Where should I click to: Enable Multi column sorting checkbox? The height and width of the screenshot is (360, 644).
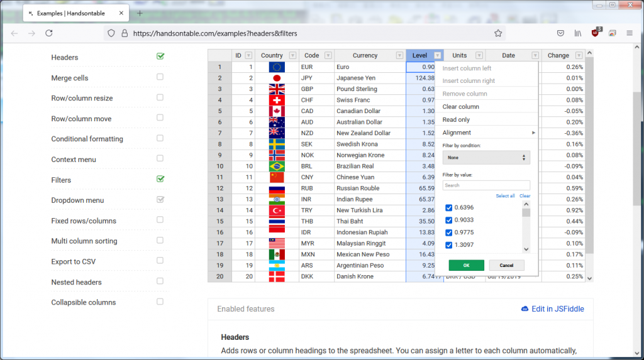(x=160, y=240)
